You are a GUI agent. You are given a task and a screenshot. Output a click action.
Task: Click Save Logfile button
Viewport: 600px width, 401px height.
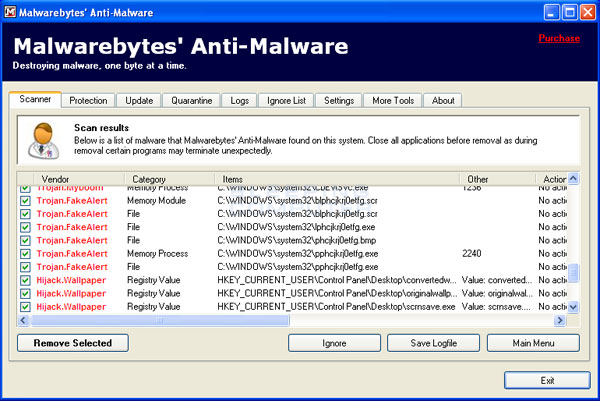[434, 343]
